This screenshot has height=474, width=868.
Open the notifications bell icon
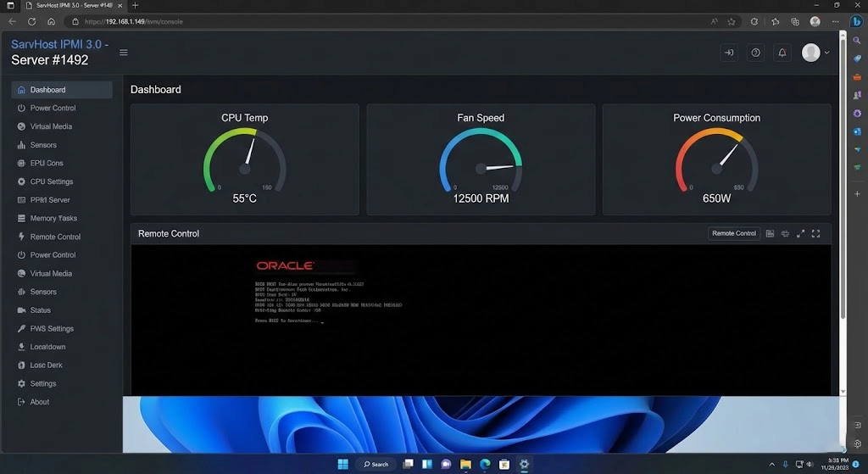(x=782, y=53)
